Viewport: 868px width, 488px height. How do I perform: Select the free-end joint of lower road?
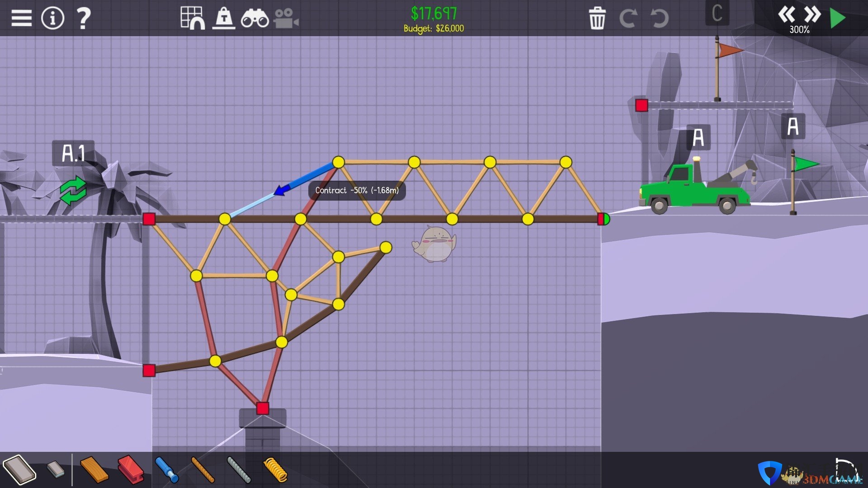tap(386, 247)
